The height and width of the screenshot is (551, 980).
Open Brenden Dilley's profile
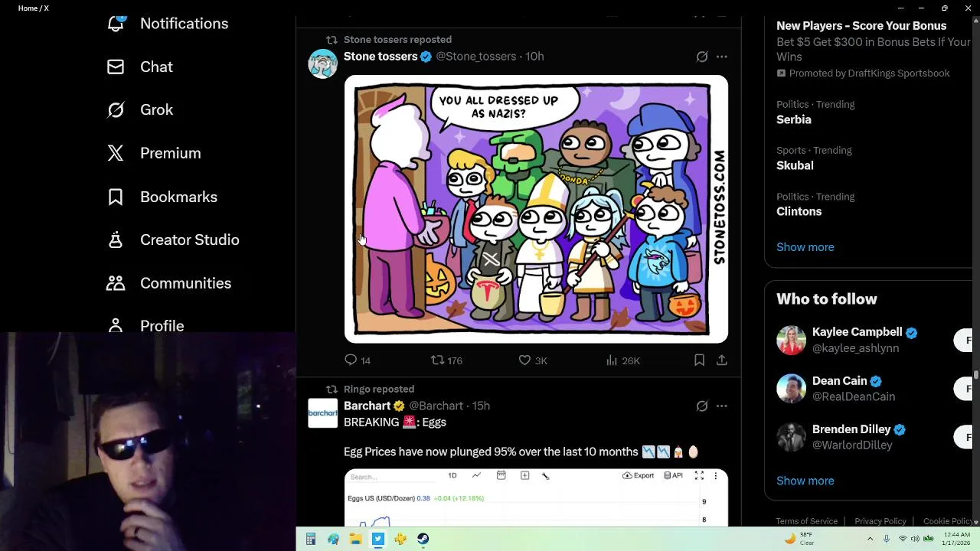(x=851, y=429)
